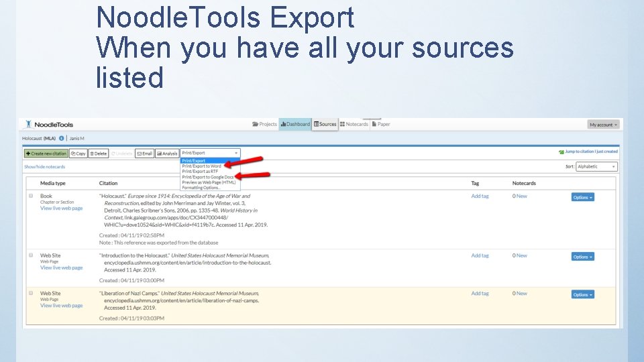Image resolution: width=644 pixels, height=362 pixels.
Task: Click Add tag for Liberation of Nazi Camps
Action: click(x=480, y=294)
